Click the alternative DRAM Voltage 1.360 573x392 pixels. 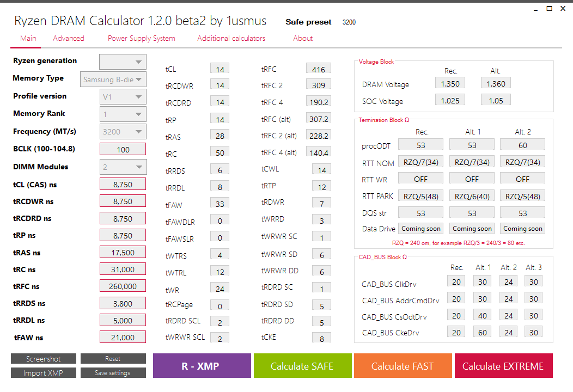496,83
